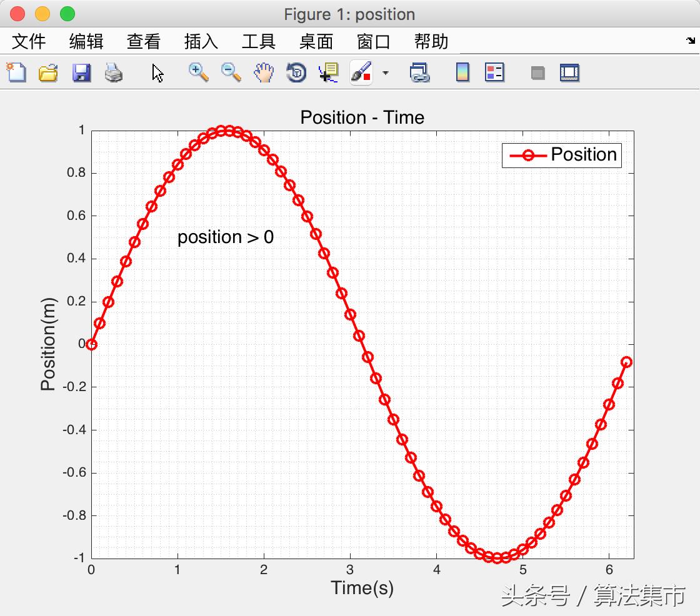Click the Link Plot icon

pos(419,72)
